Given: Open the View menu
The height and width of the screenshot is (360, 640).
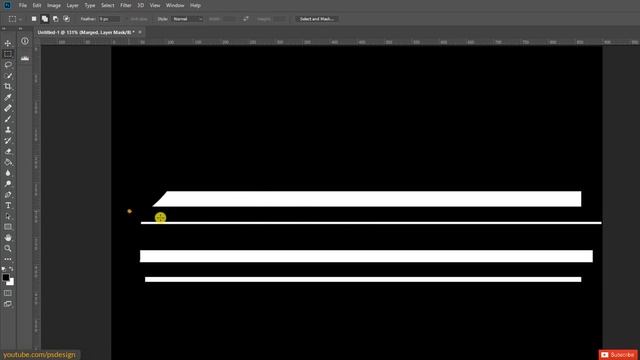Looking at the screenshot, I should pyautogui.click(x=155, y=5).
